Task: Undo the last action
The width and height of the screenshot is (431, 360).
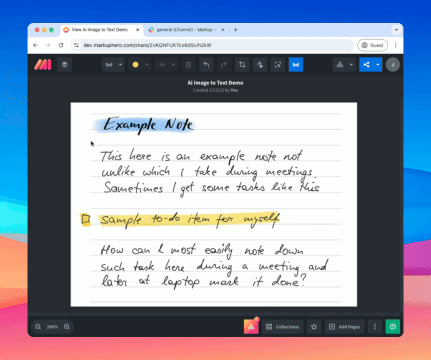Action: pyautogui.click(x=206, y=65)
